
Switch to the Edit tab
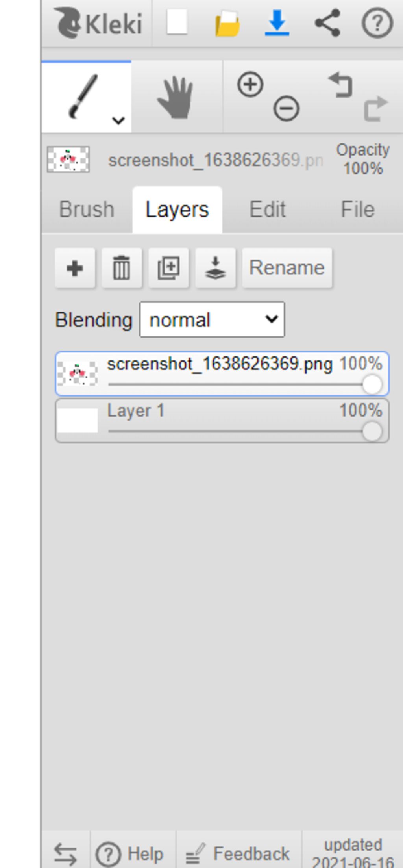pyautogui.click(x=268, y=210)
